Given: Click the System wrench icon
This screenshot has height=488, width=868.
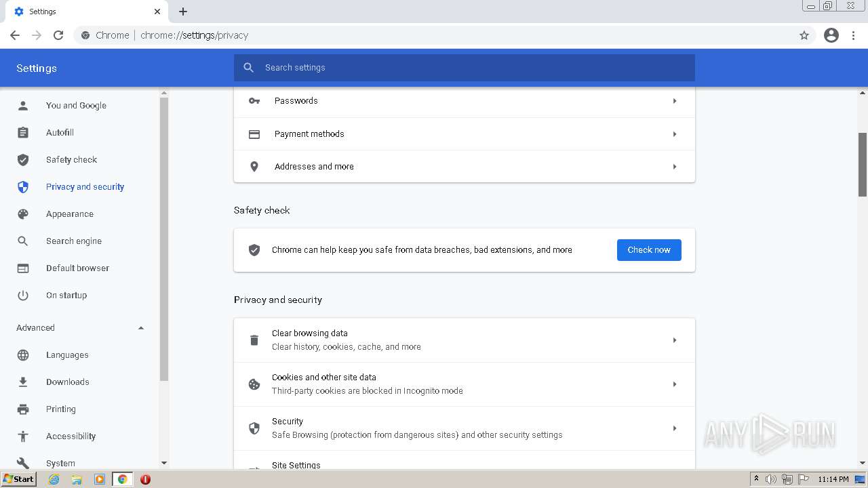Looking at the screenshot, I should (x=23, y=464).
